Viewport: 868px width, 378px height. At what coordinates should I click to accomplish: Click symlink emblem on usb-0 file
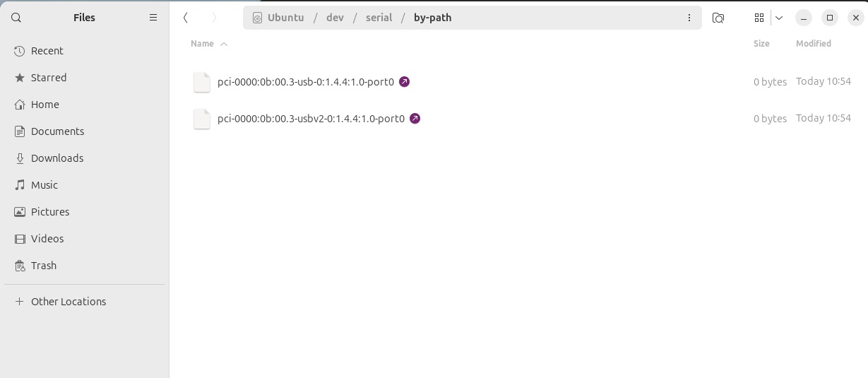(x=404, y=82)
